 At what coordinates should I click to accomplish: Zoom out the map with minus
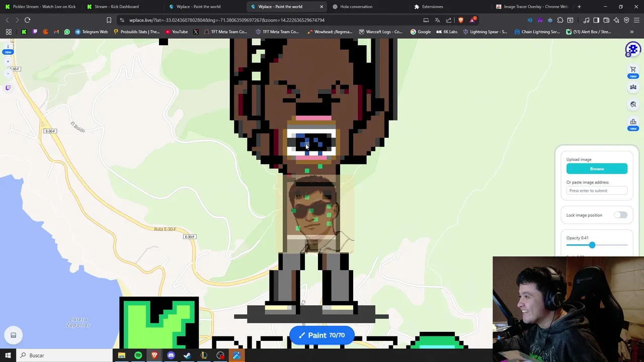(8, 73)
